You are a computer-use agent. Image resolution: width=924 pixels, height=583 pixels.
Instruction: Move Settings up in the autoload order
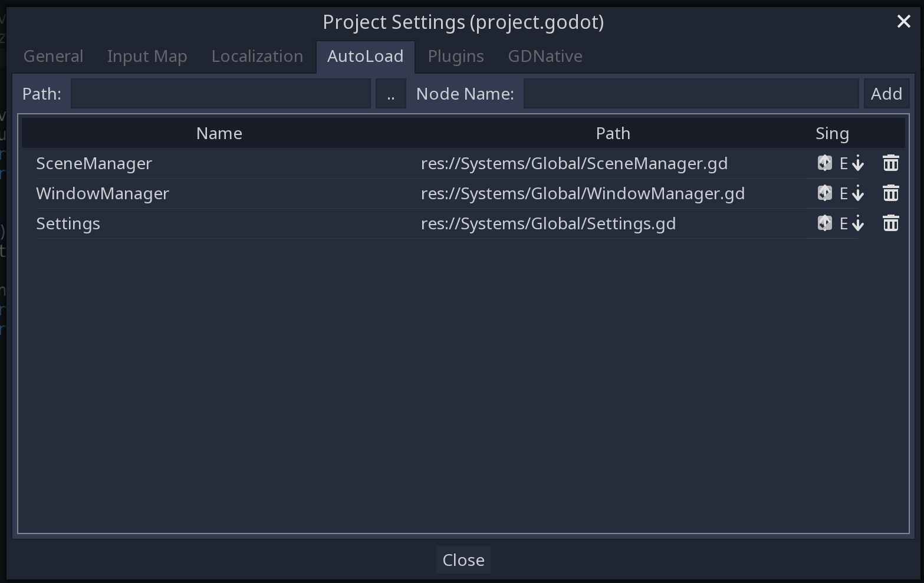[x=824, y=223]
